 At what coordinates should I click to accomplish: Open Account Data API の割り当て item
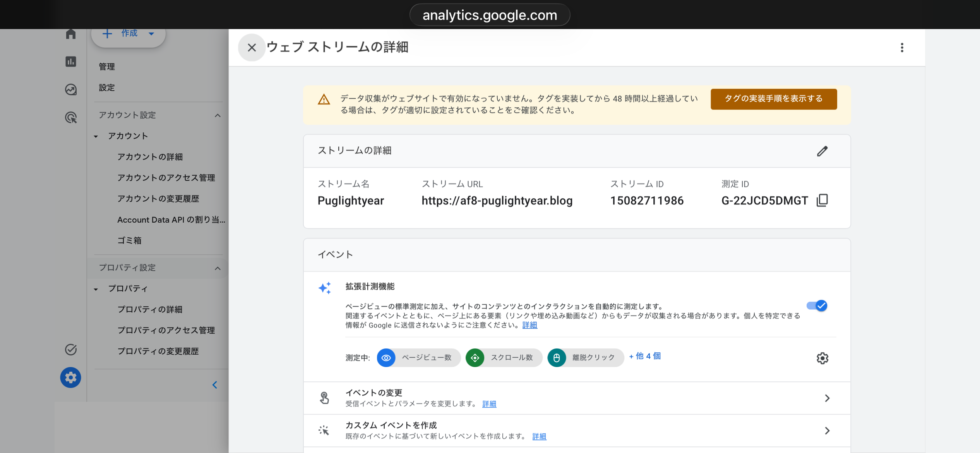(171, 220)
